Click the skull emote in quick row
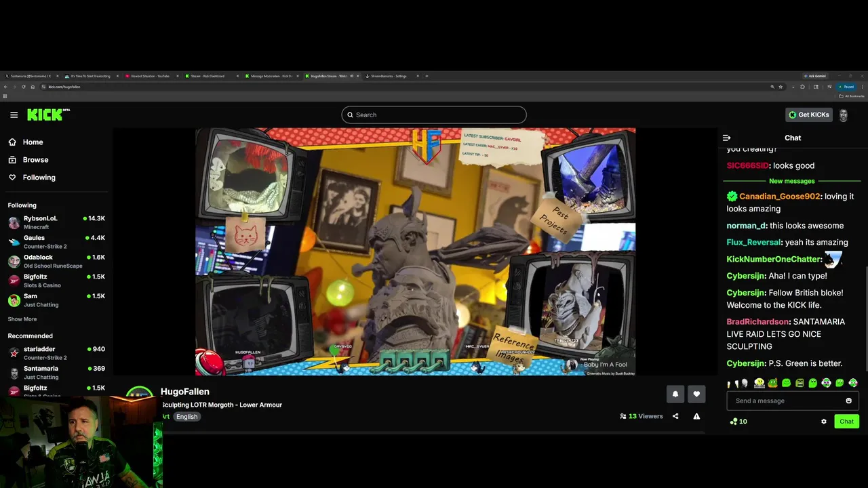Viewport: 868px width, 488px height. coord(745,383)
